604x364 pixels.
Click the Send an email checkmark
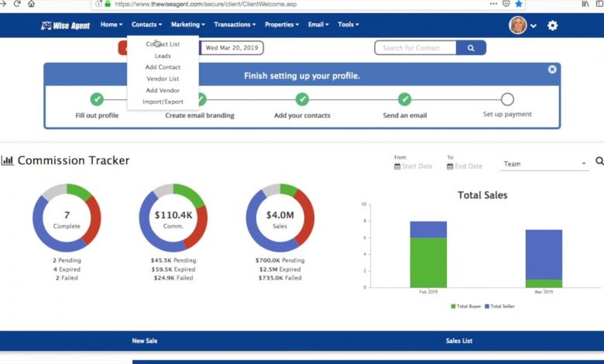click(404, 99)
